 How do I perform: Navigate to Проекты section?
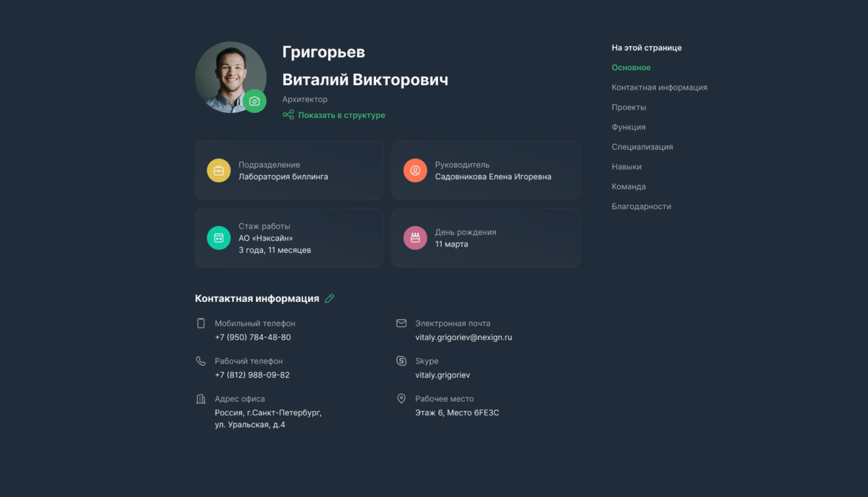[x=629, y=107]
